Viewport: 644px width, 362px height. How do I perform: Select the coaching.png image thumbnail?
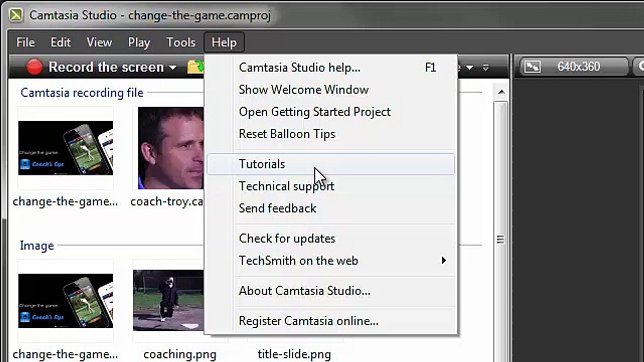(169, 301)
